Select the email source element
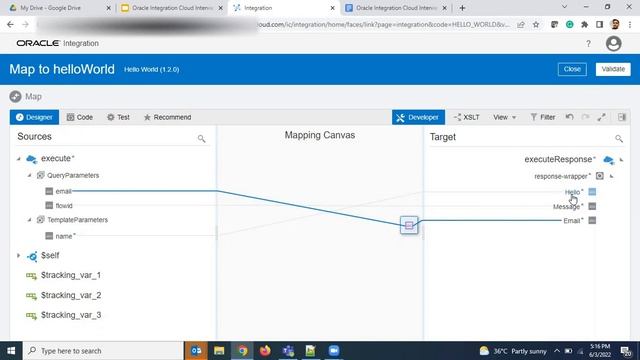The width and height of the screenshot is (640, 360). coord(64,191)
